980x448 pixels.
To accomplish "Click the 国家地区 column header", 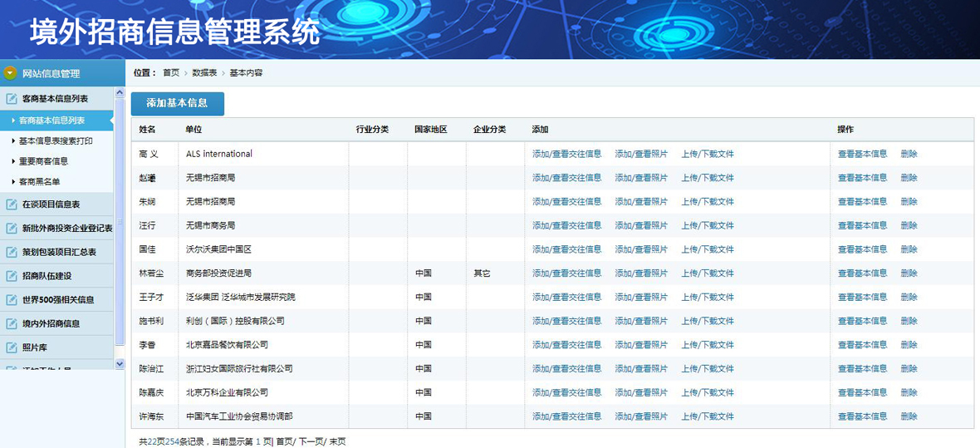I will (x=431, y=130).
